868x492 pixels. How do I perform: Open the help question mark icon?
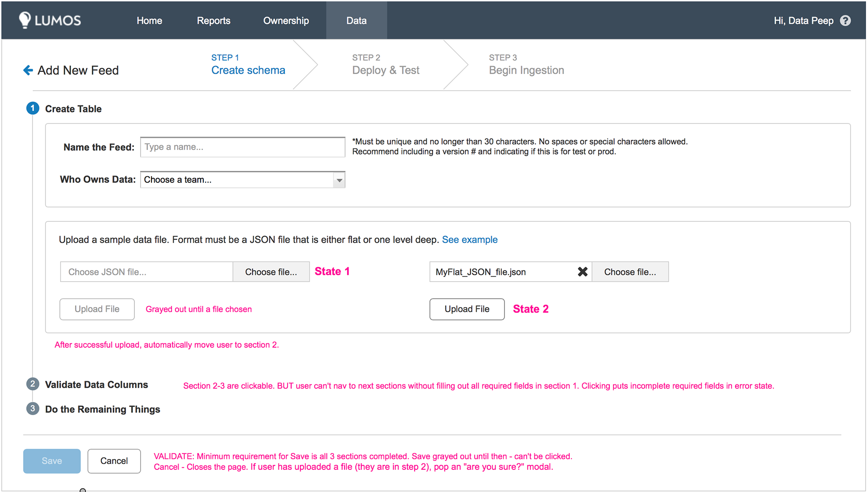[x=845, y=21]
